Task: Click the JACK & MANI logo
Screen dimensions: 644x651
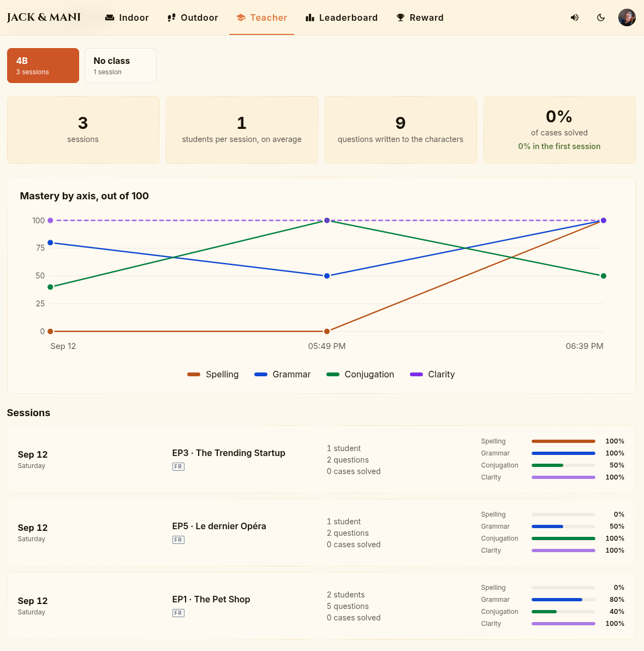Action: [44, 17]
